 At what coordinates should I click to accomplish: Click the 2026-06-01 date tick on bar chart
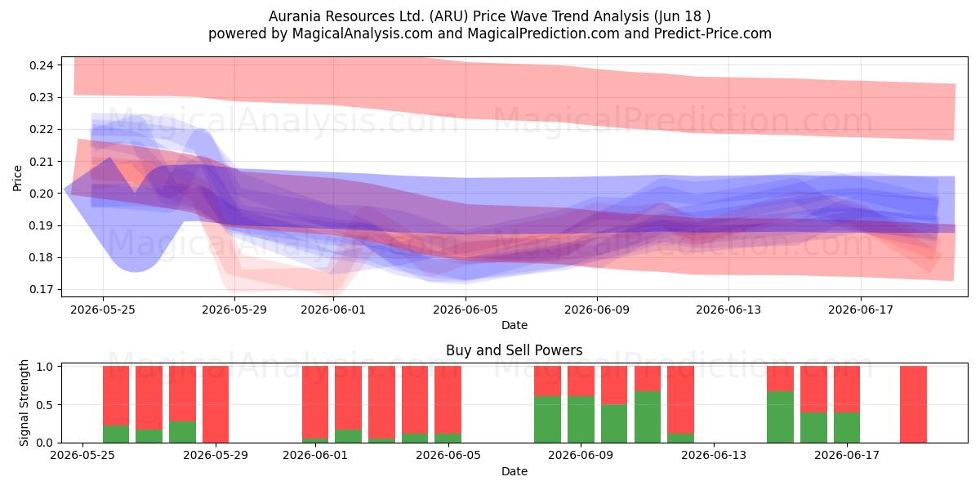coord(315,456)
